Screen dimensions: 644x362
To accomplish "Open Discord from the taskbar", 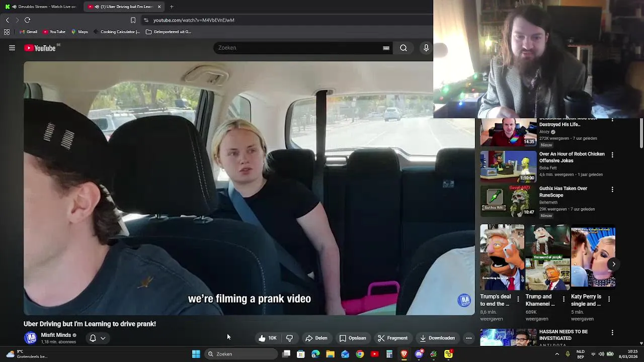I will 419,354.
